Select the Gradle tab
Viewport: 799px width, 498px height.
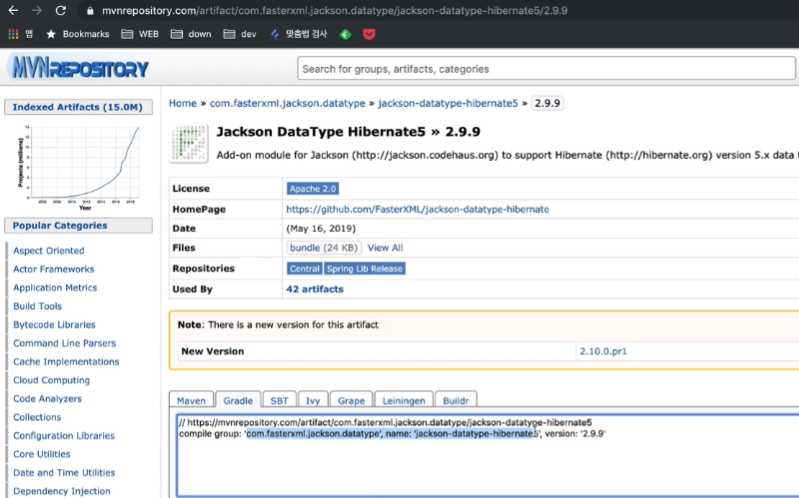pos(238,401)
